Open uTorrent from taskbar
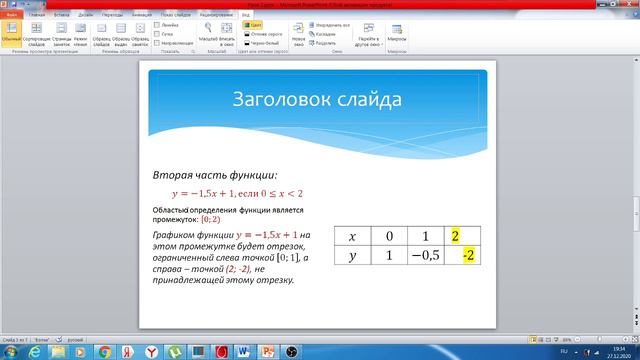The image size is (640, 360). (176, 352)
